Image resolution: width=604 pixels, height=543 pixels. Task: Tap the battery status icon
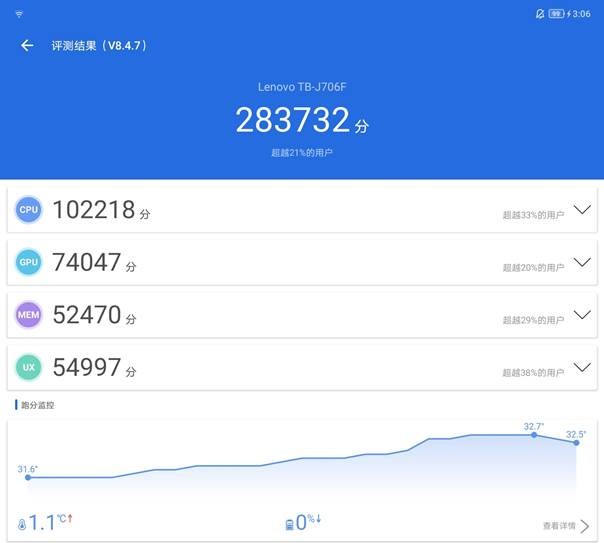pos(556,14)
